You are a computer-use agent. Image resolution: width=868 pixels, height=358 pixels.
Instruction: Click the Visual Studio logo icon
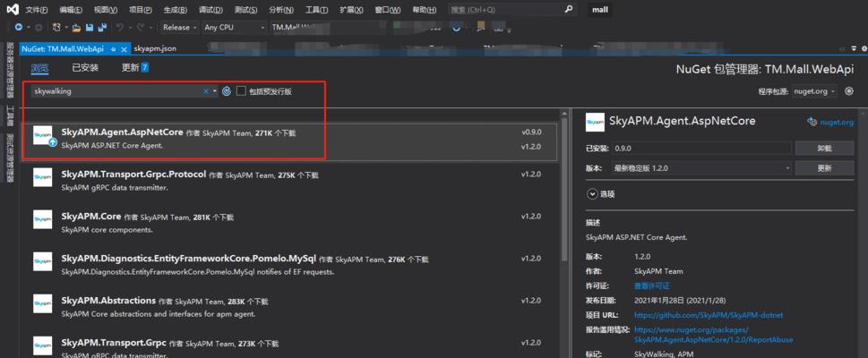click(x=13, y=10)
